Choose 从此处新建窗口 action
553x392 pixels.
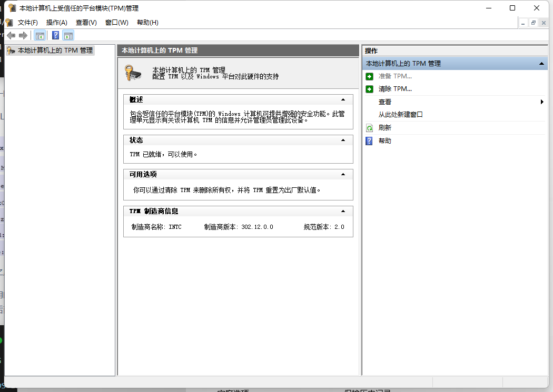click(400, 115)
